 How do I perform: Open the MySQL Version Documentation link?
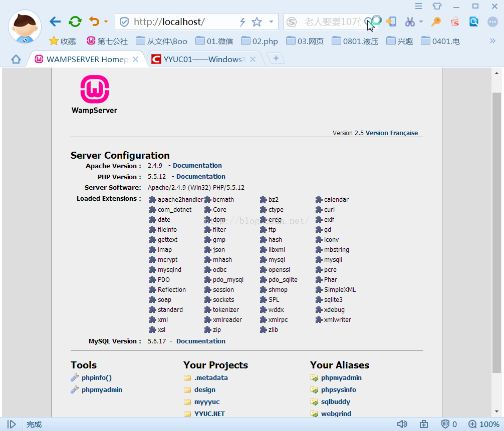point(201,341)
